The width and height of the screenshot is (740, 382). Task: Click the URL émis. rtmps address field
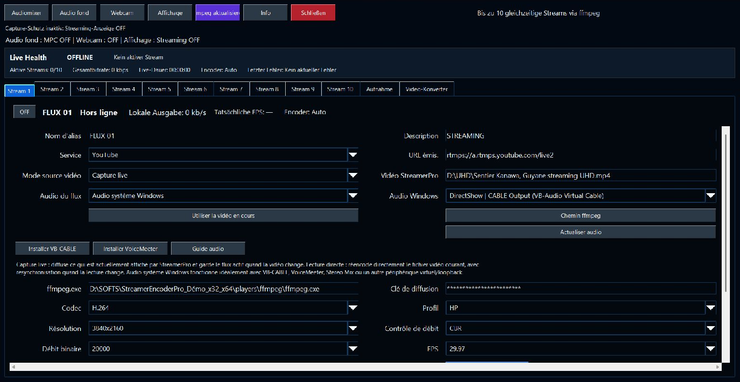(580, 155)
